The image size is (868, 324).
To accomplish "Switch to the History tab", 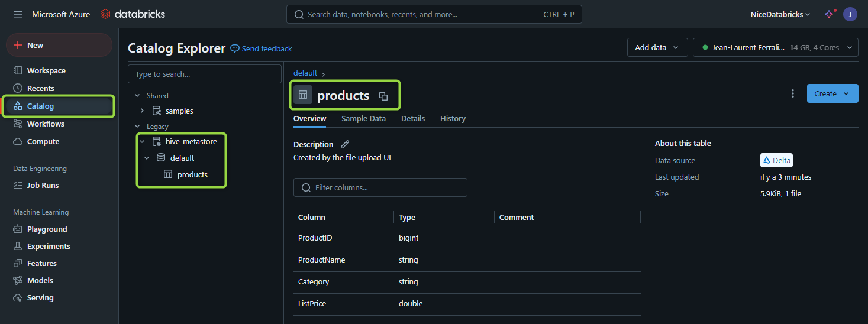I will [x=453, y=118].
